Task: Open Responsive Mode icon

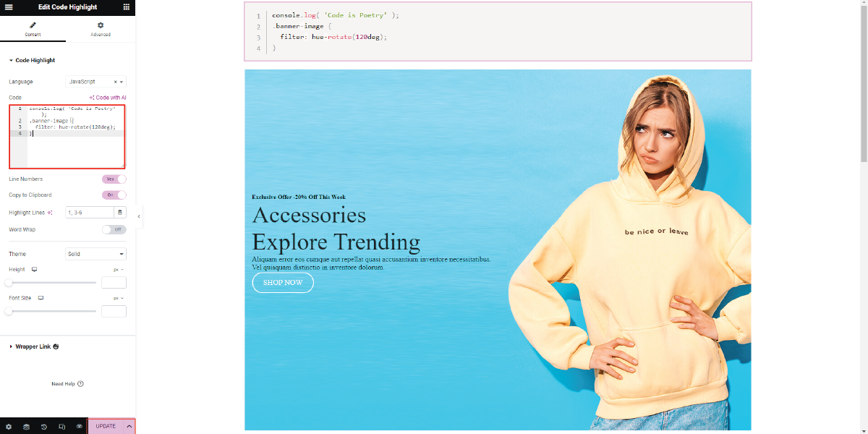Action: point(61,427)
